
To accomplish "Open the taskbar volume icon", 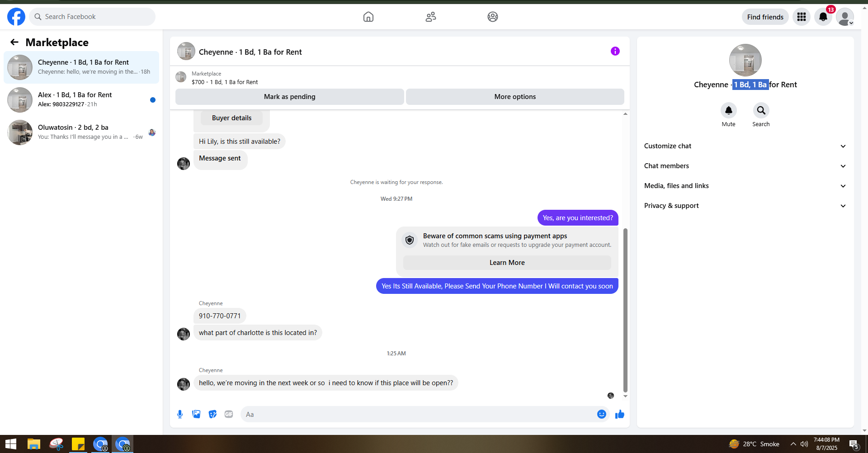I will (804, 444).
